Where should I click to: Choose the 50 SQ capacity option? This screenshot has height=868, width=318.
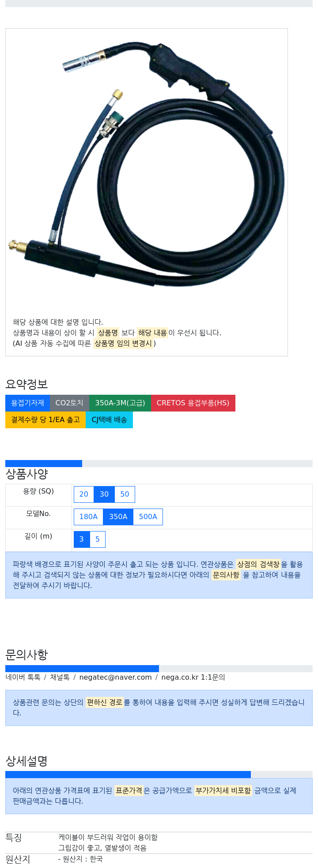click(x=125, y=494)
